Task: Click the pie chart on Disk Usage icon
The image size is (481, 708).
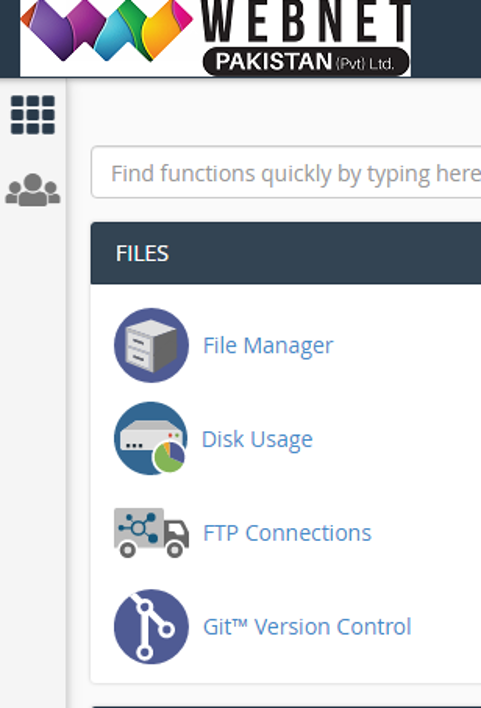Action: [x=169, y=457]
